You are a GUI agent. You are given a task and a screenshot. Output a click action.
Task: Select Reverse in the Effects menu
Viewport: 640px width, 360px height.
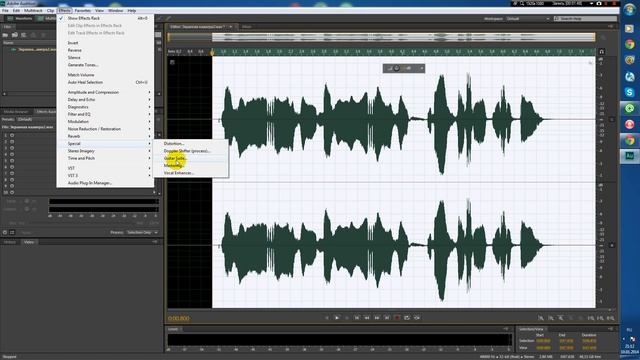coord(105,50)
